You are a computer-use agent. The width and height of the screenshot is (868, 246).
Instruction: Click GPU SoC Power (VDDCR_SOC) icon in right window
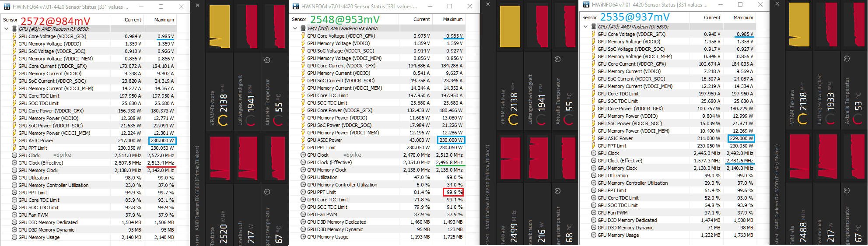point(593,123)
